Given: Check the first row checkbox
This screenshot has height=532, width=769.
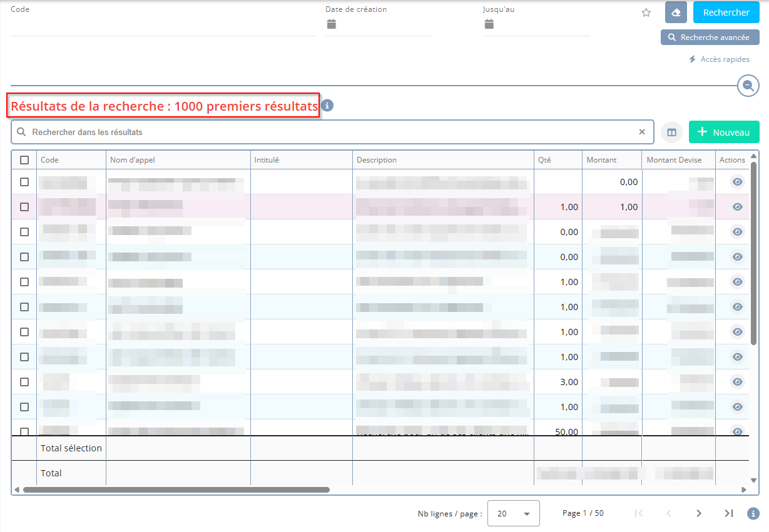Looking at the screenshot, I should pos(24,182).
